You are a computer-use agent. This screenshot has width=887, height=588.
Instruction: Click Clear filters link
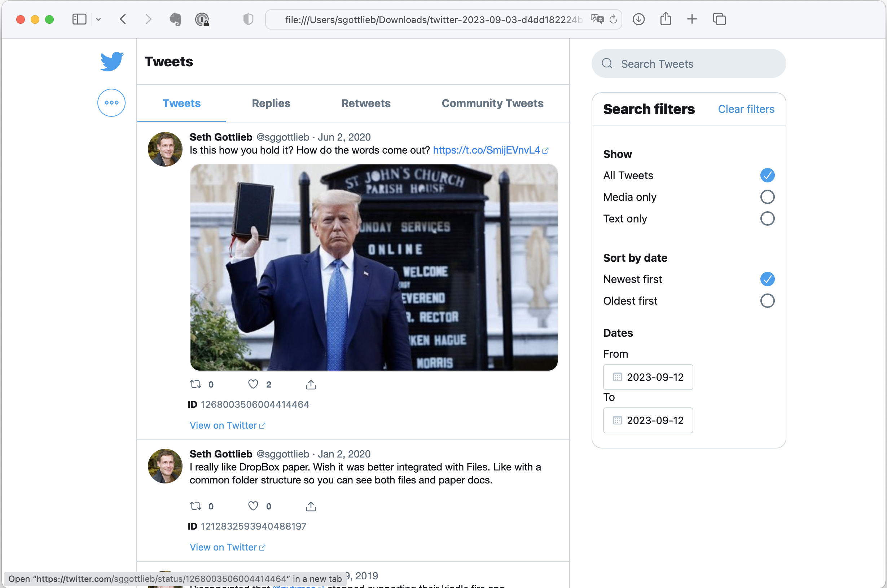tap(746, 109)
